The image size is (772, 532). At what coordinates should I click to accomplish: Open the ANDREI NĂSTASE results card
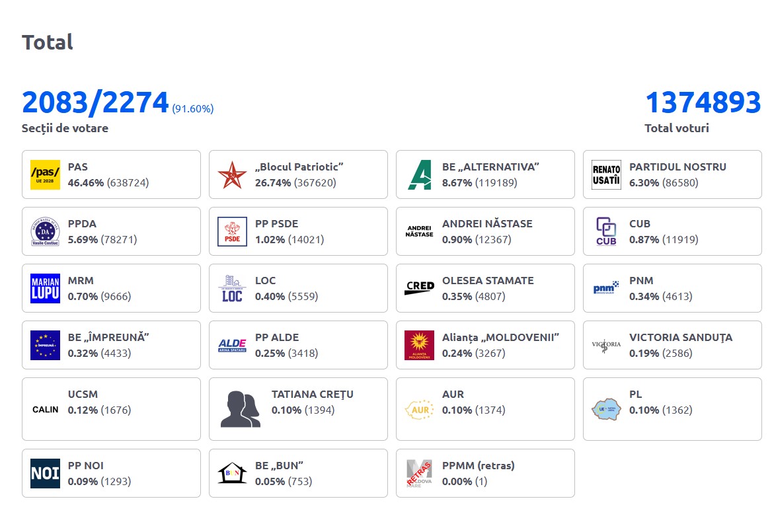coord(485,231)
